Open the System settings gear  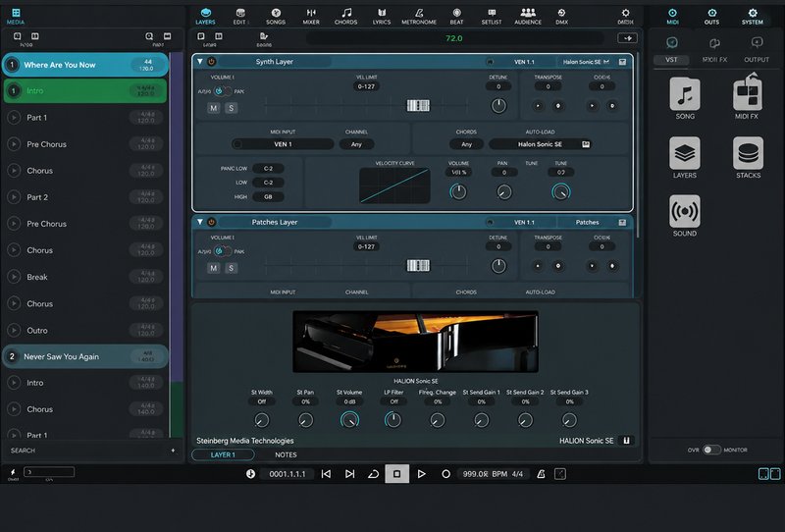(753, 16)
